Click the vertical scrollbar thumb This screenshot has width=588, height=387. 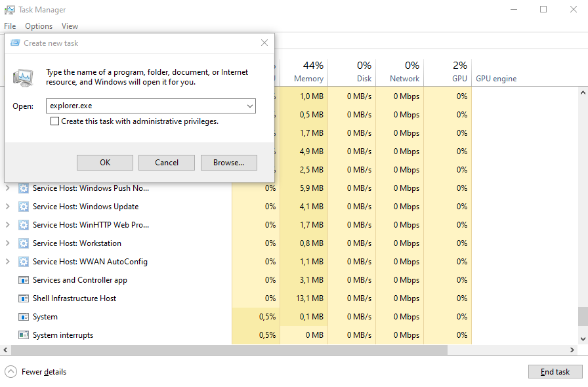click(x=583, y=317)
